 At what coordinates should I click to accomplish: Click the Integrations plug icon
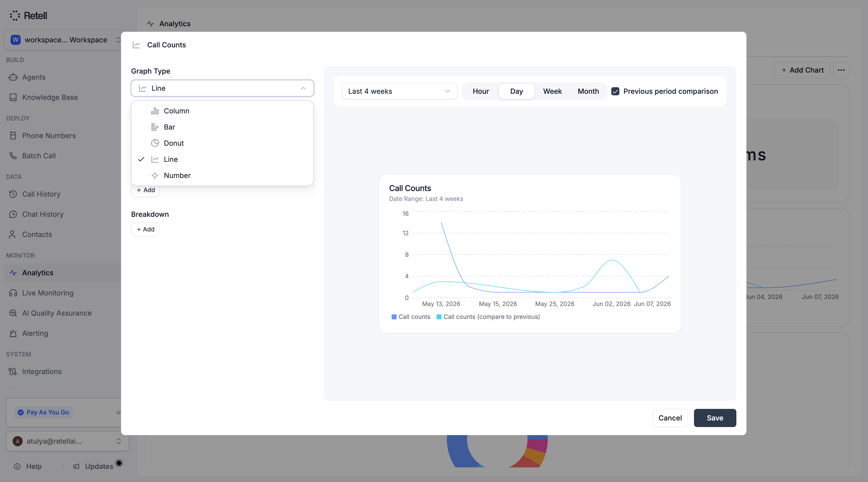(13, 372)
